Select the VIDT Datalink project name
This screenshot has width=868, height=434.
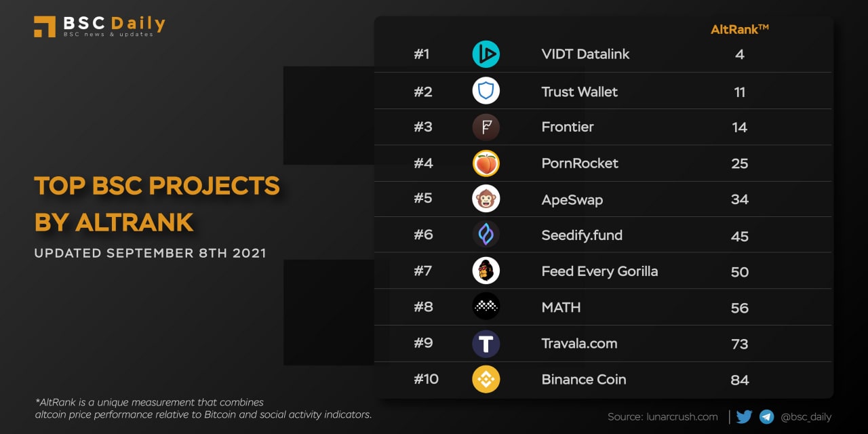[585, 54]
